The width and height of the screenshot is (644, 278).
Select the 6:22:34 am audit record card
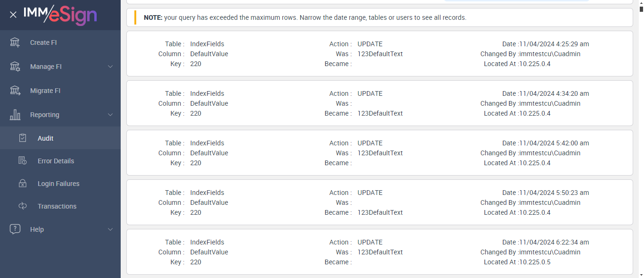click(380, 252)
